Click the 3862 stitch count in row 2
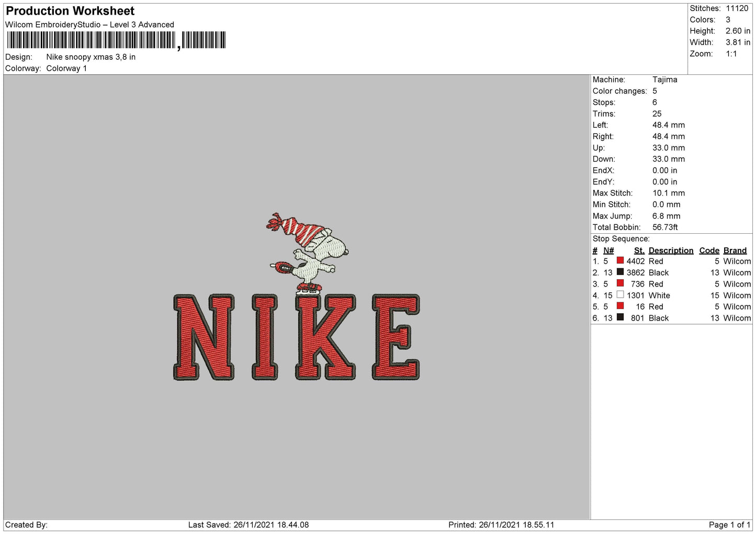 pyautogui.click(x=636, y=272)
